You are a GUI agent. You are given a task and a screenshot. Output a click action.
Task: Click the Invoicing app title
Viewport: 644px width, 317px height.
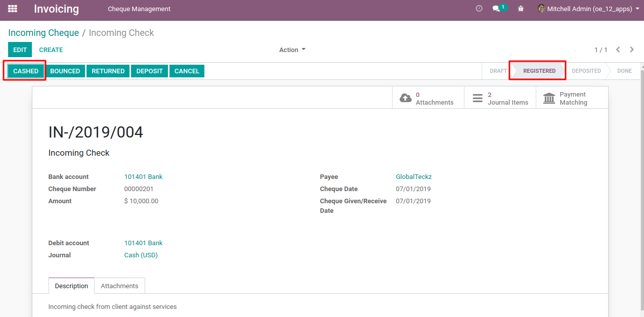pyautogui.click(x=57, y=9)
